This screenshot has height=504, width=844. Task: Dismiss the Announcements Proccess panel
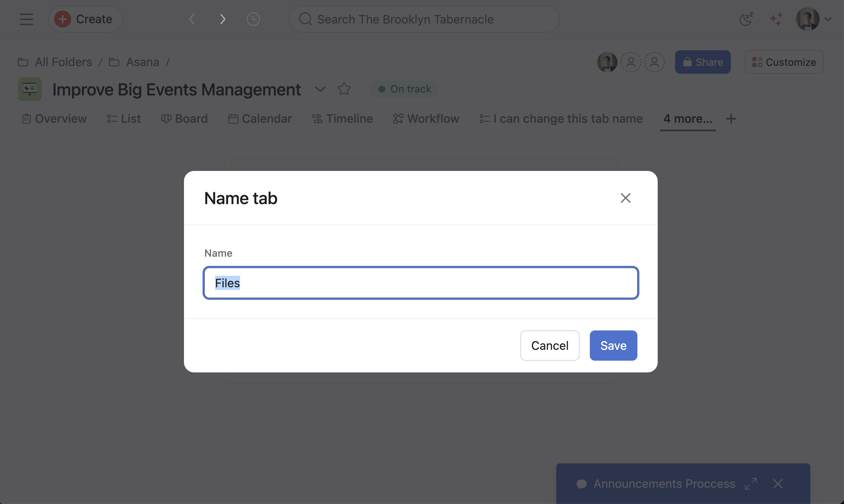(x=778, y=484)
